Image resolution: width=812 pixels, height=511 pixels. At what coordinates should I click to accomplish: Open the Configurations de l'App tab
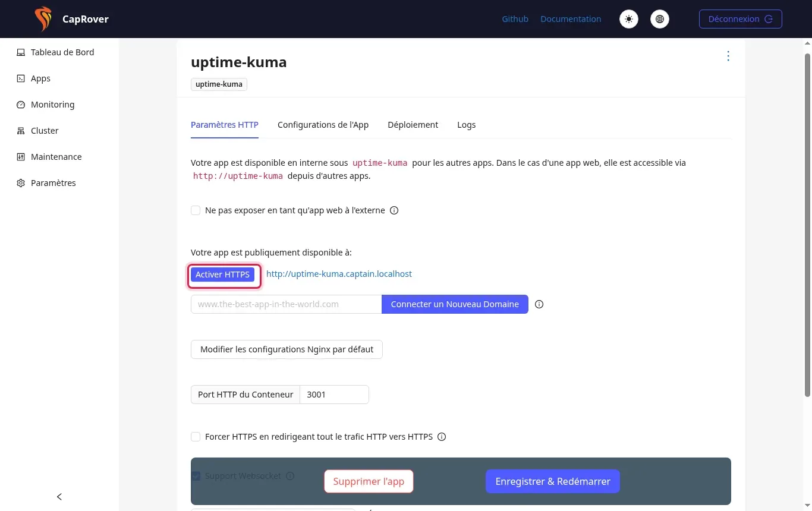point(323,125)
